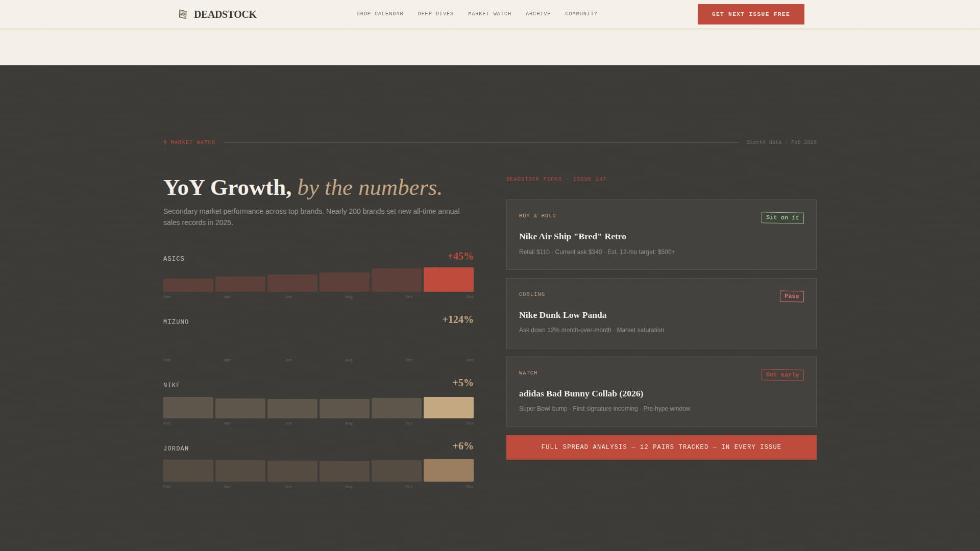Click the Nike Dunk Low Panda headline
This screenshot has height=551, width=980.
(x=562, y=315)
